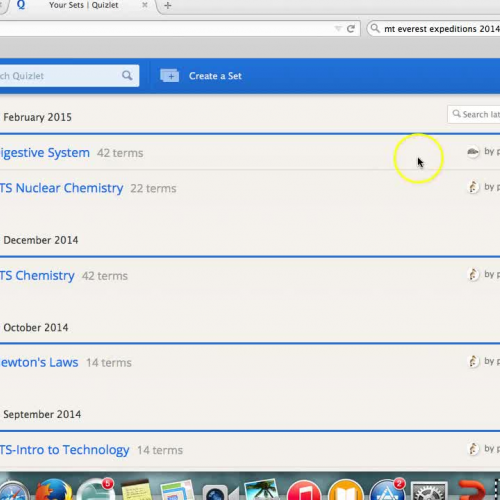Viewport: 500px width, 500px height.
Task: Click author avatar on Digestive System row
Action: point(473,152)
